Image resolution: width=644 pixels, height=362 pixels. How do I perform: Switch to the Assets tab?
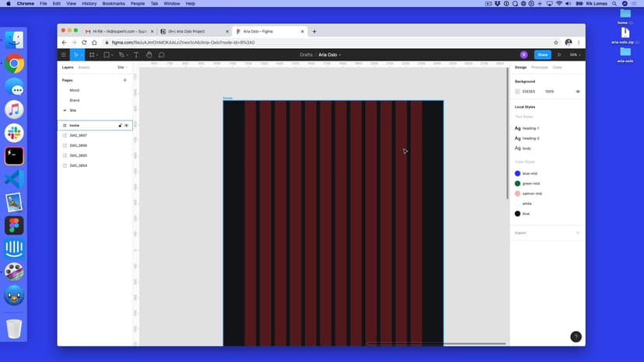83,68
